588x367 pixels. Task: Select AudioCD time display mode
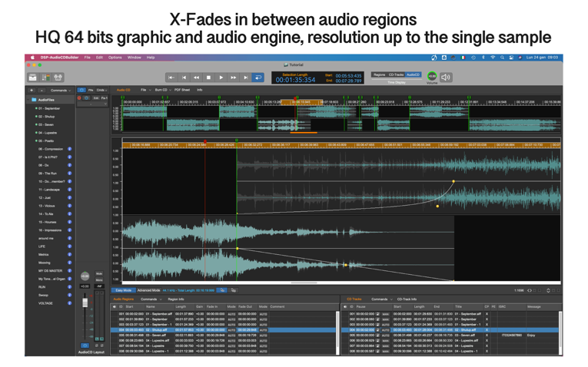[414, 75]
